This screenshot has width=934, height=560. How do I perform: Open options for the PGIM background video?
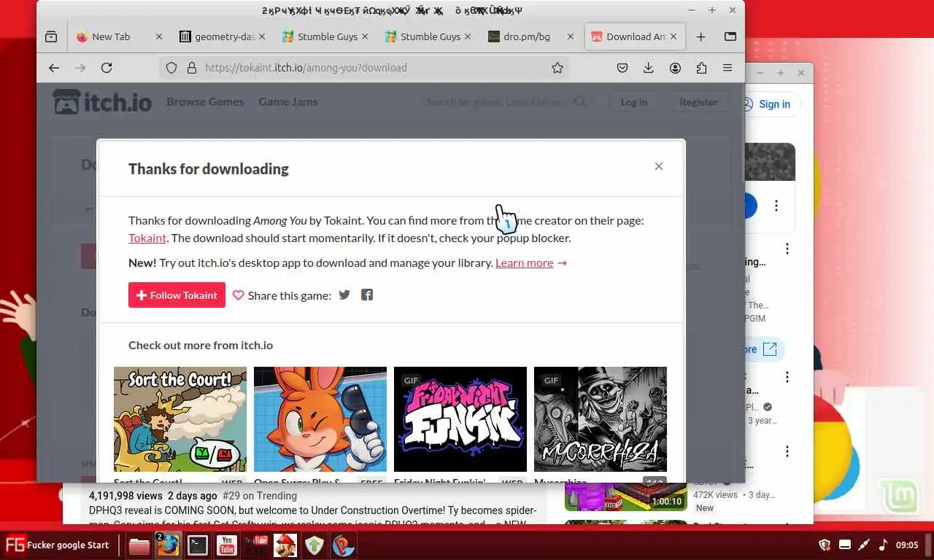787,249
